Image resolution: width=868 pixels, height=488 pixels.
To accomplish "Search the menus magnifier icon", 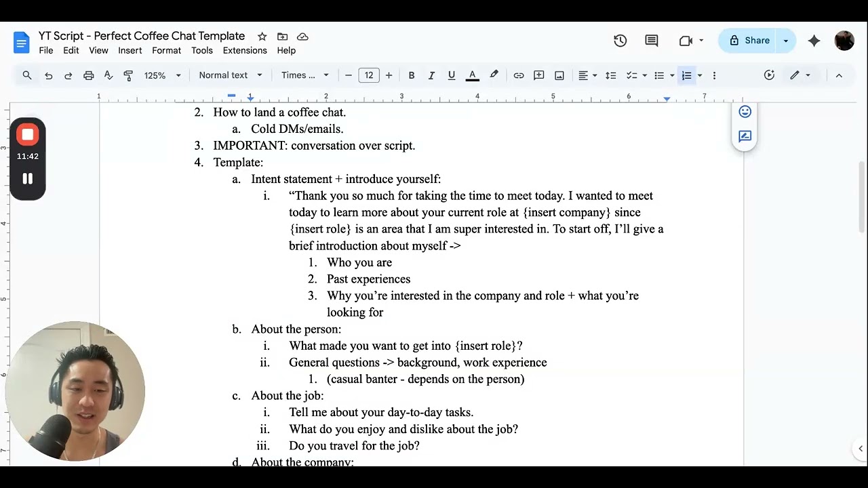I will coord(27,75).
